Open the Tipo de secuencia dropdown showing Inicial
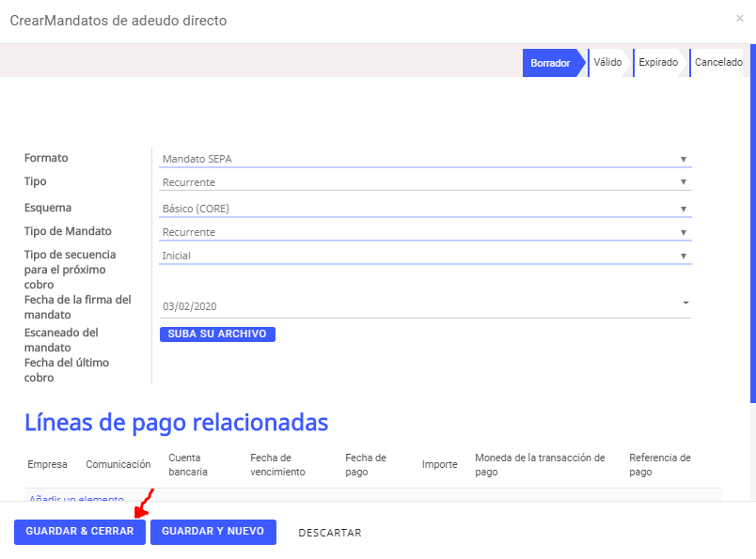The image size is (756, 559). point(425,256)
